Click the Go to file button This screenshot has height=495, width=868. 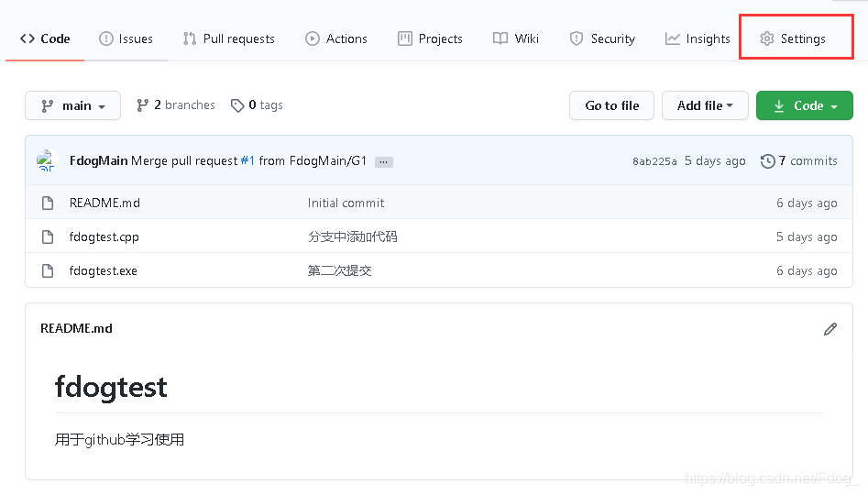coord(611,105)
